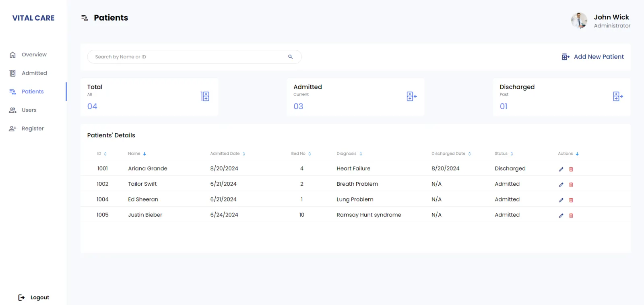Click the Discharged status cell for 1001
This screenshot has height=305, width=644.
point(510,168)
